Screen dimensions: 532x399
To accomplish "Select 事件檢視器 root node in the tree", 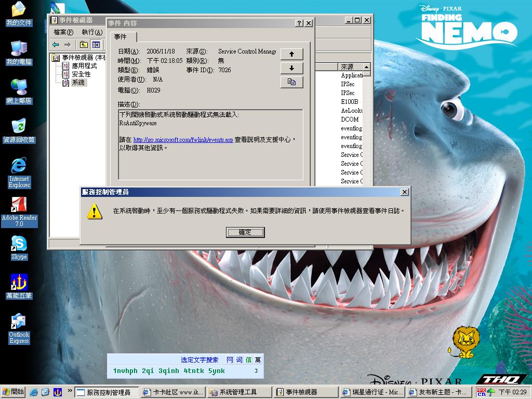I will [84, 58].
